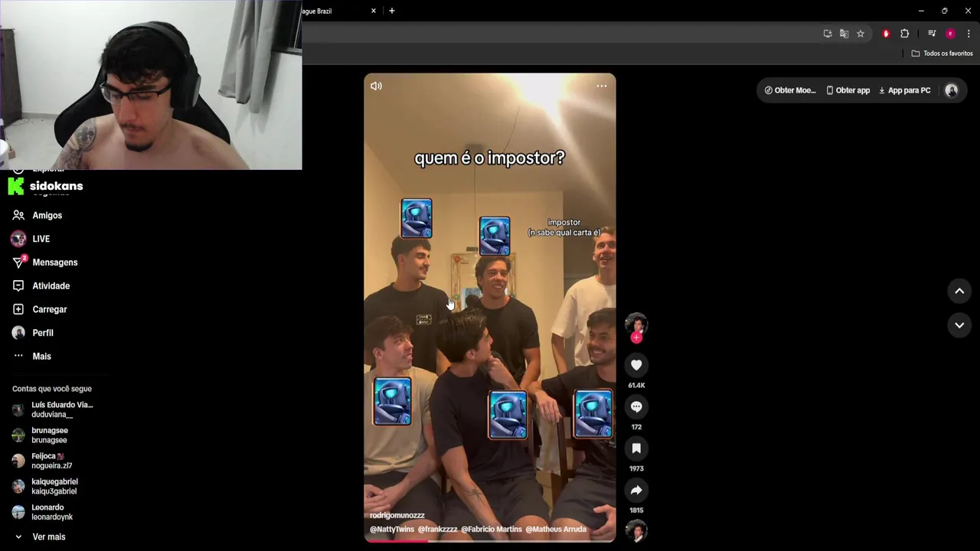Screen dimensions: 980x551
Task: Follow creator via red plus badge
Action: pos(636,337)
